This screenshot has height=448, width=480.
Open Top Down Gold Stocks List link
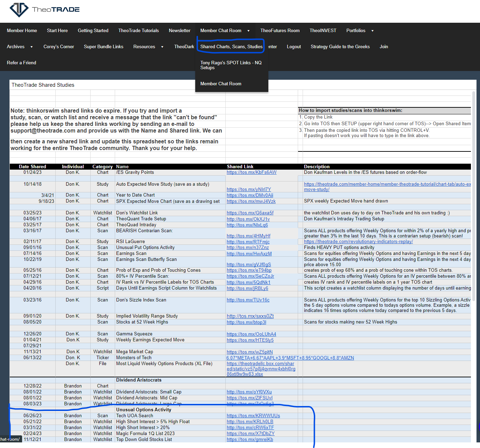[x=250, y=440]
